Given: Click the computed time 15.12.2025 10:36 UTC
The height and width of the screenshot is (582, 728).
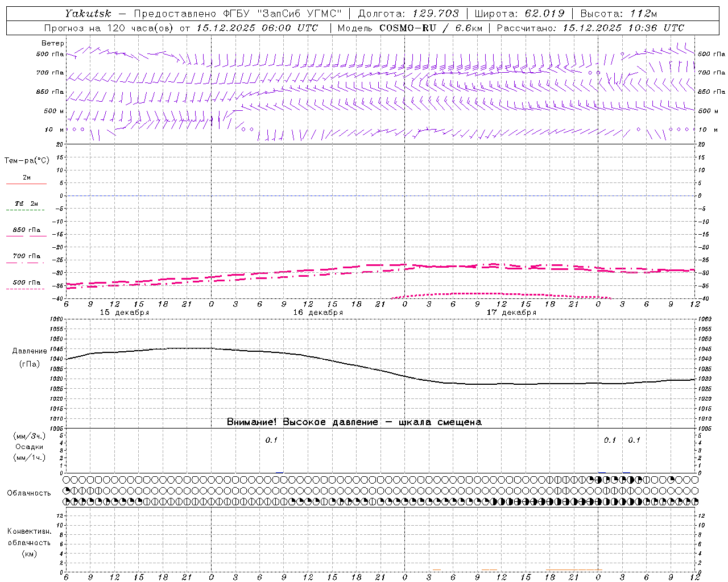Looking at the screenshot, I should click(623, 28).
